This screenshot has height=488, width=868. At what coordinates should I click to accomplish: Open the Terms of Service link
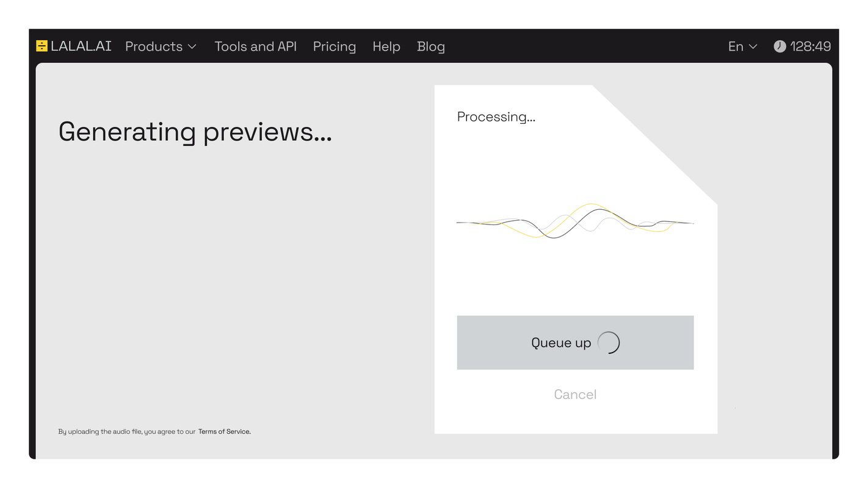(x=225, y=431)
